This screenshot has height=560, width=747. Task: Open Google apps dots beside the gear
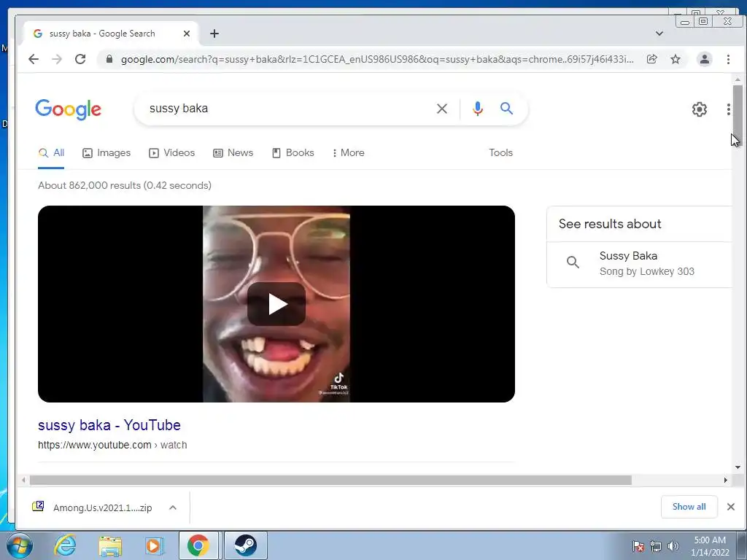(729, 109)
